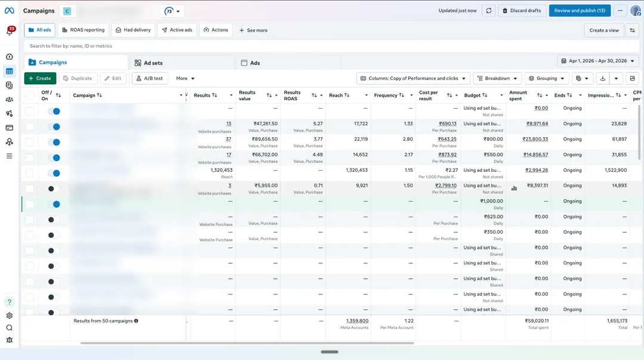This screenshot has height=360, width=644.
Task: Click amount spent ₹23,800.33 link
Action: 535,140
